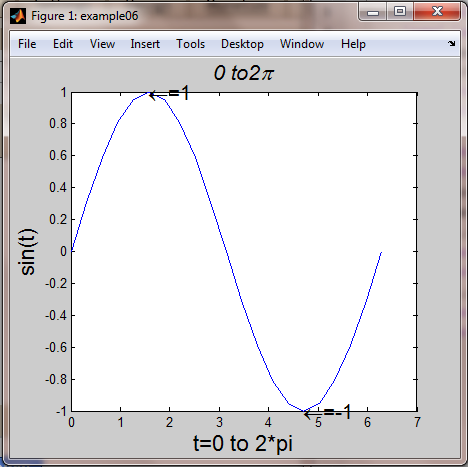Select the y-axis label 'sin(t)'
The height and width of the screenshot is (467, 468).
tap(28, 252)
